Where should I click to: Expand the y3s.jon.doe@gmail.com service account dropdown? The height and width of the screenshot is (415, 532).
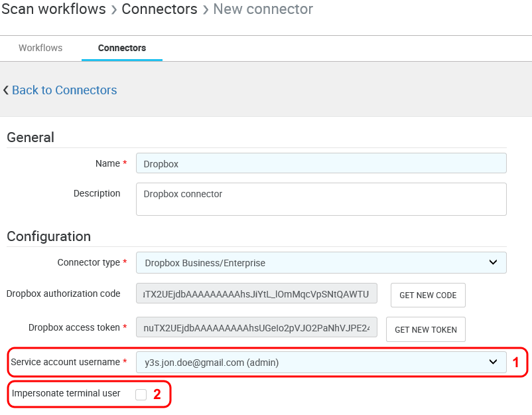[x=321, y=362]
